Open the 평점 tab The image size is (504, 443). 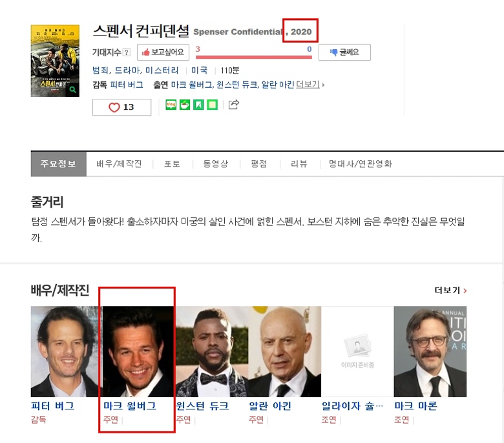point(259,164)
